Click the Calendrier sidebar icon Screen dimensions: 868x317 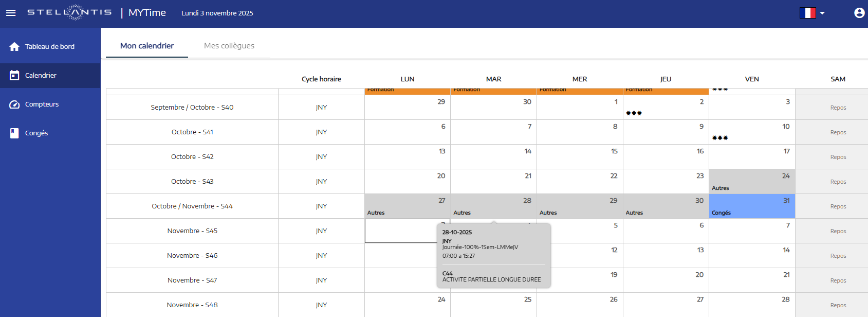(14, 76)
